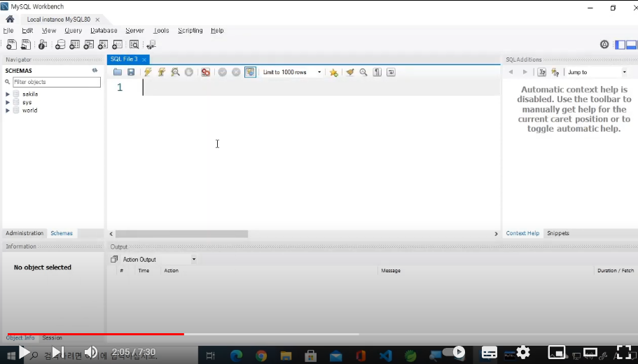Viewport: 638px width, 364px height.
Task: Run explain plan magnifier-lightning icon
Action: coord(175,72)
